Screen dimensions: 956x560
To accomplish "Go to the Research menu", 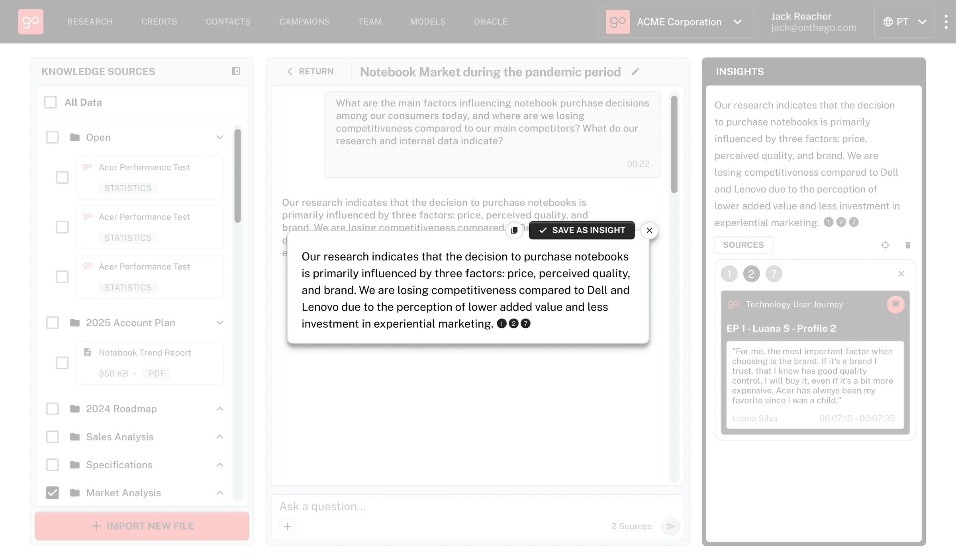I will pos(90,22).
